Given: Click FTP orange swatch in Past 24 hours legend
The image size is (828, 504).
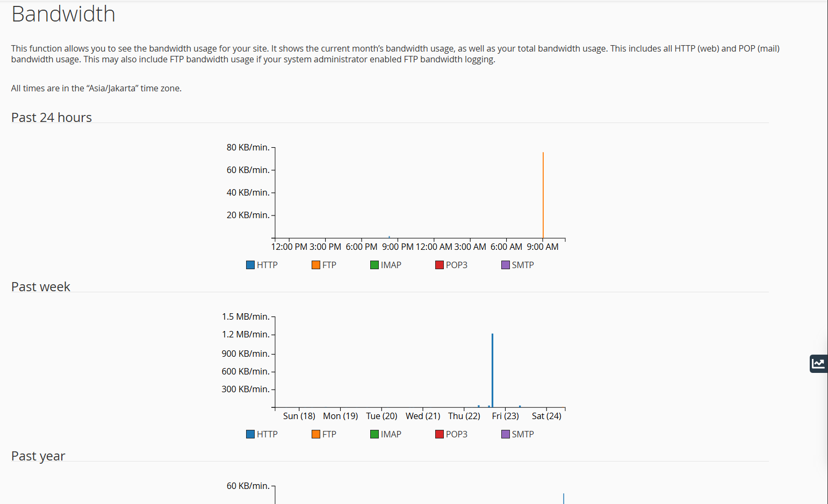Looking at the screenshot, I should click(x=316, y=265).
